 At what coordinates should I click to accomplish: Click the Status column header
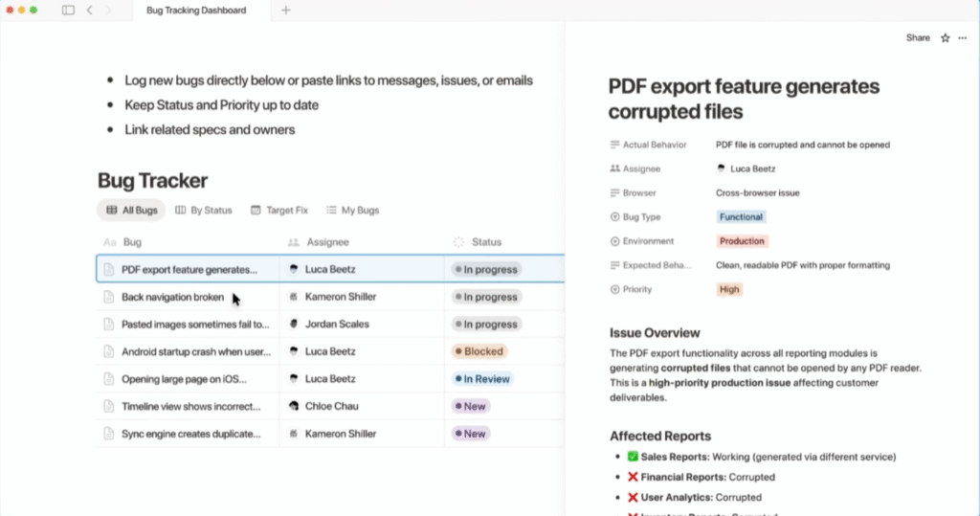click(486, 242)
